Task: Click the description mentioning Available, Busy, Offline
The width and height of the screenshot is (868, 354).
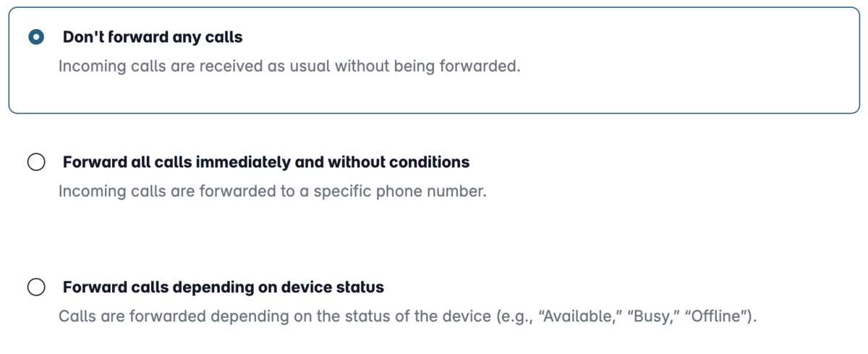Action: pyautogui.click(x=407, y=317)
